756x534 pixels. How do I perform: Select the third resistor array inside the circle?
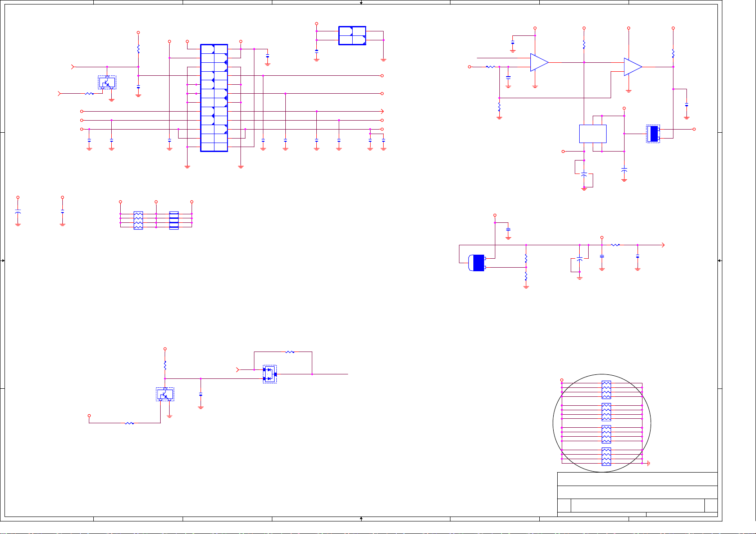click(606, 434)
